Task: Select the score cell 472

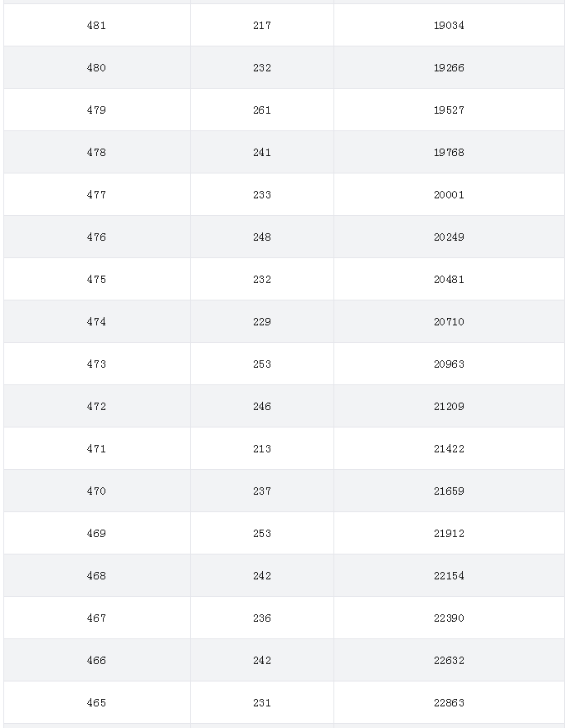Action: pos(96,406)
